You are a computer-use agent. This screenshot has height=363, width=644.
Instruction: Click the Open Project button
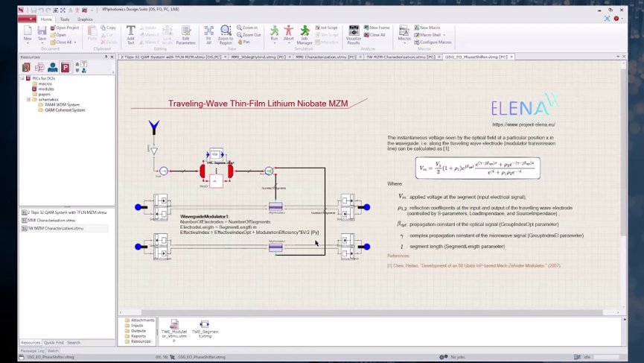(66, 28)
